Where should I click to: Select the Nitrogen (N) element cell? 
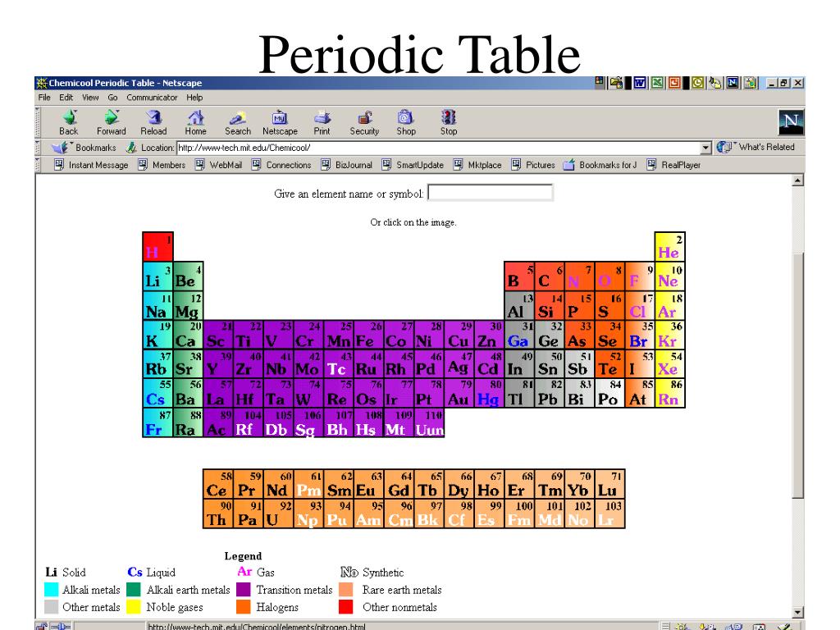pos(578,276)
